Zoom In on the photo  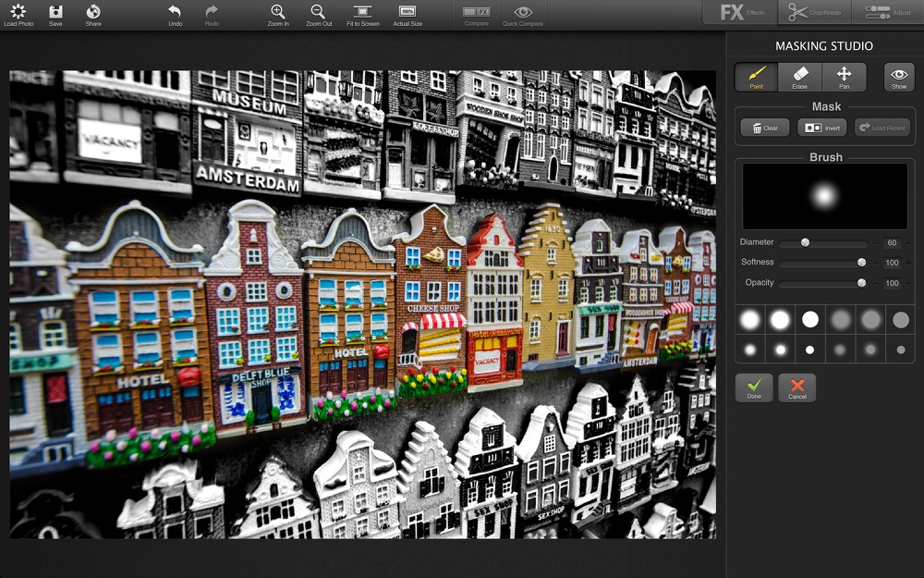[x=278, y=15]
